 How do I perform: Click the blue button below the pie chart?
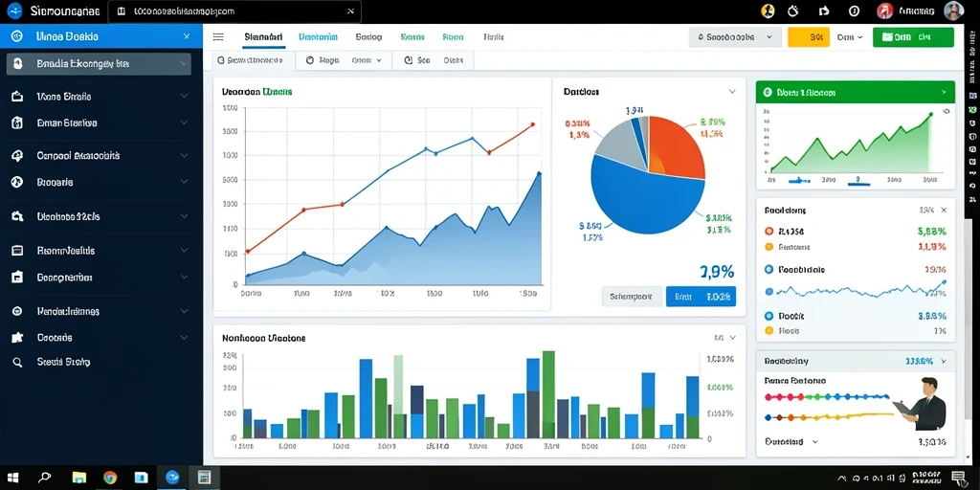pos(701,297)
